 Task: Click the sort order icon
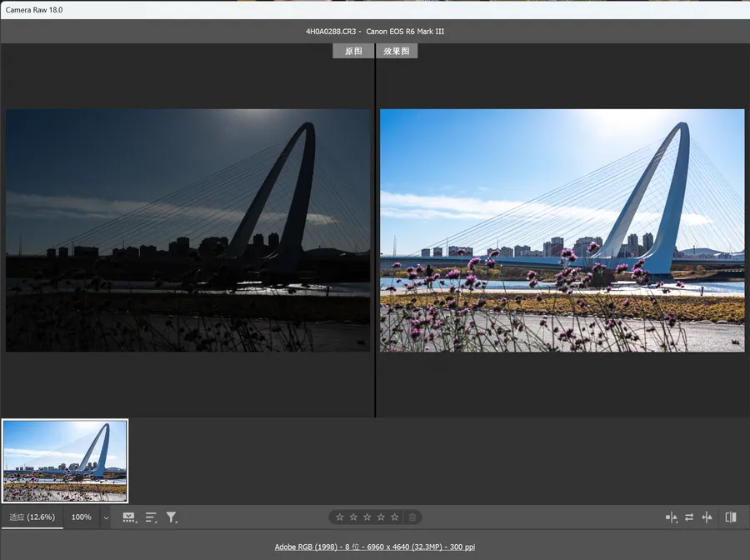point(151,517)
